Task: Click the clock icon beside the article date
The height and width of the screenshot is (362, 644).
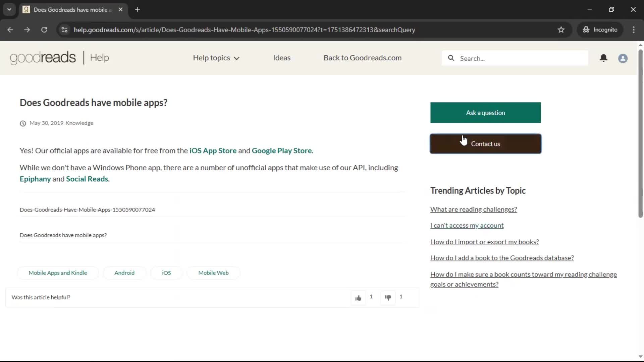Action: (23, 123)
